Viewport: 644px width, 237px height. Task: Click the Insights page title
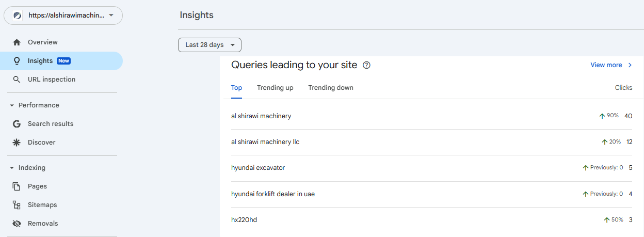(197, 15)
